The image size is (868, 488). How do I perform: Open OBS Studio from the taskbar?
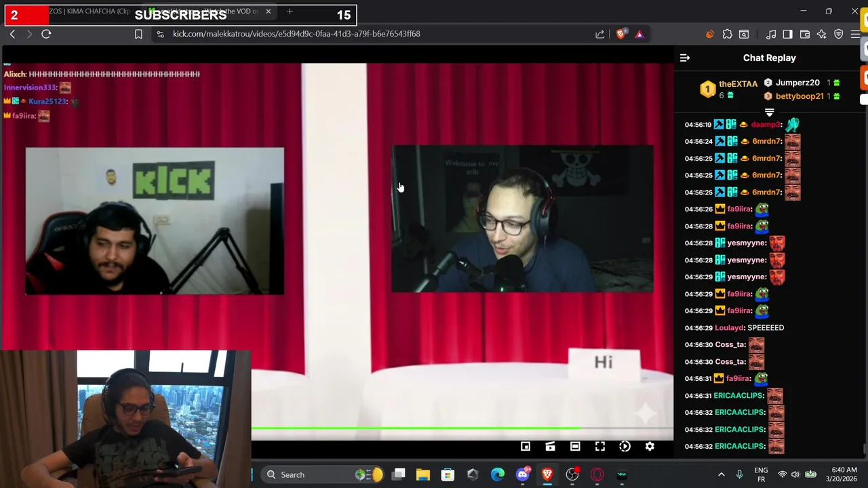coord(572,474)
